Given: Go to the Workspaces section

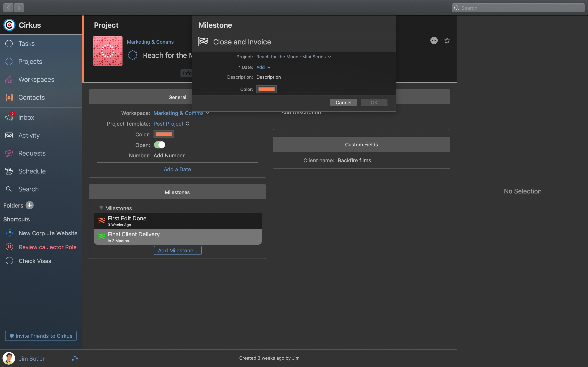Looking at the screenshot, I should pyautogui.click(x=36, y=80).
